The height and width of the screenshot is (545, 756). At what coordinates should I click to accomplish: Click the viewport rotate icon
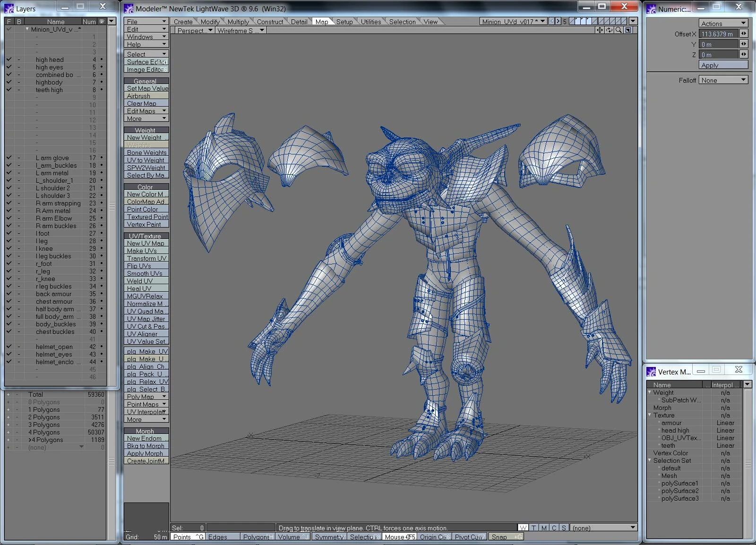[x=609, y=30]
